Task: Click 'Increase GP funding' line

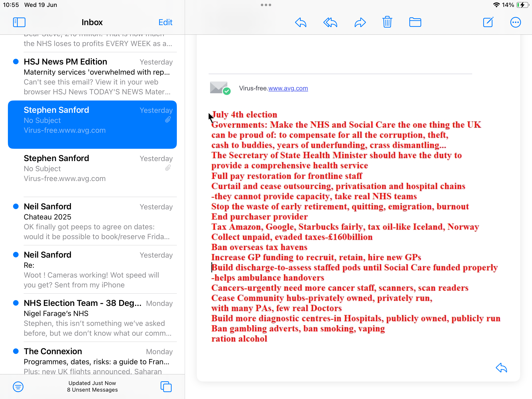Action: pos(316,257)
